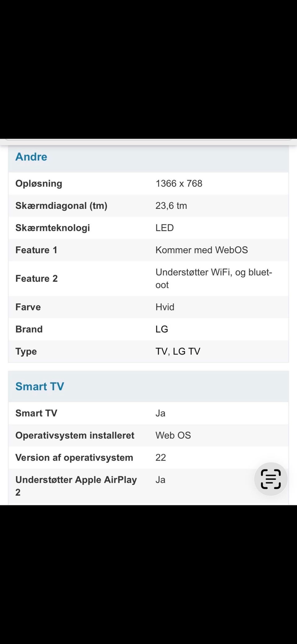The width and height of the screenshot is (297, 644).
Task: Click the Feature 1 label
Action: tap(36, 250)
